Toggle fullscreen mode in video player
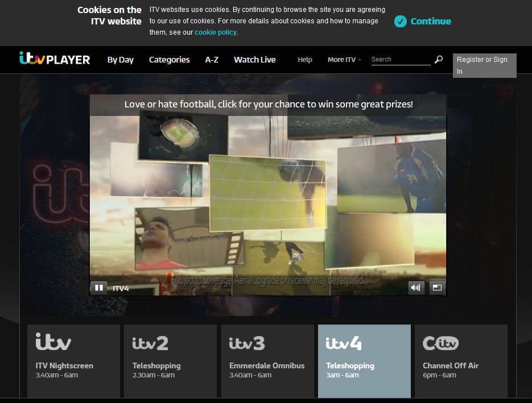This screenshot has width=532, height=403. (x=437, y=288)
